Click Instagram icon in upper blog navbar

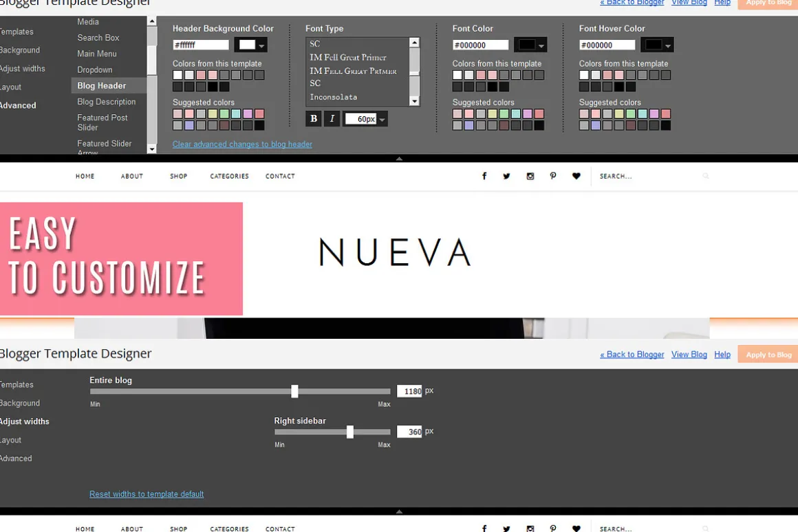[530, 176]
